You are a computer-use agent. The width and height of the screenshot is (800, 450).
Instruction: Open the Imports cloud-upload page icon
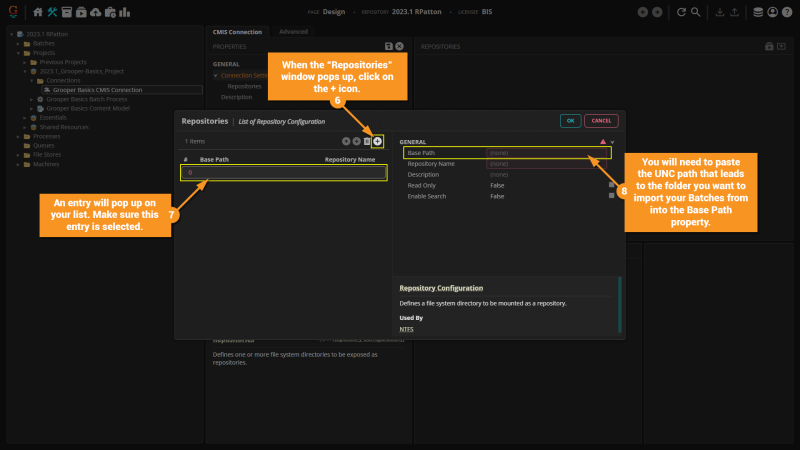[95, 12]
